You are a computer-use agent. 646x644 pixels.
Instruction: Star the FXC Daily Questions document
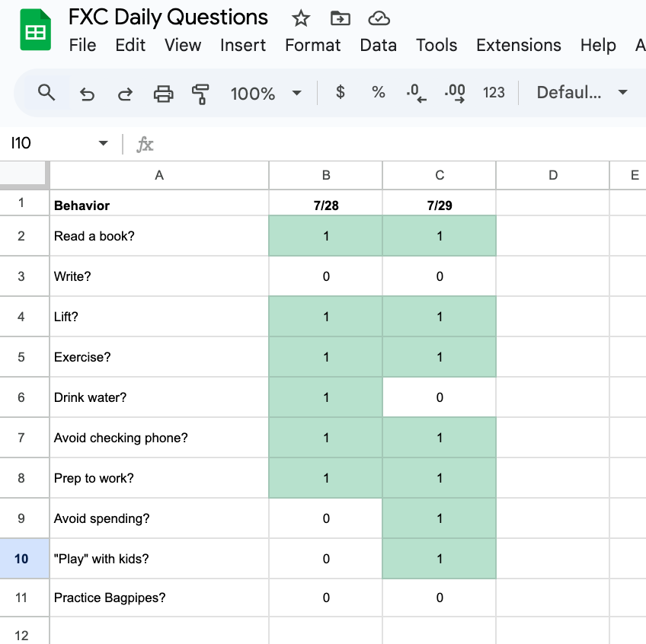(300, 18)
